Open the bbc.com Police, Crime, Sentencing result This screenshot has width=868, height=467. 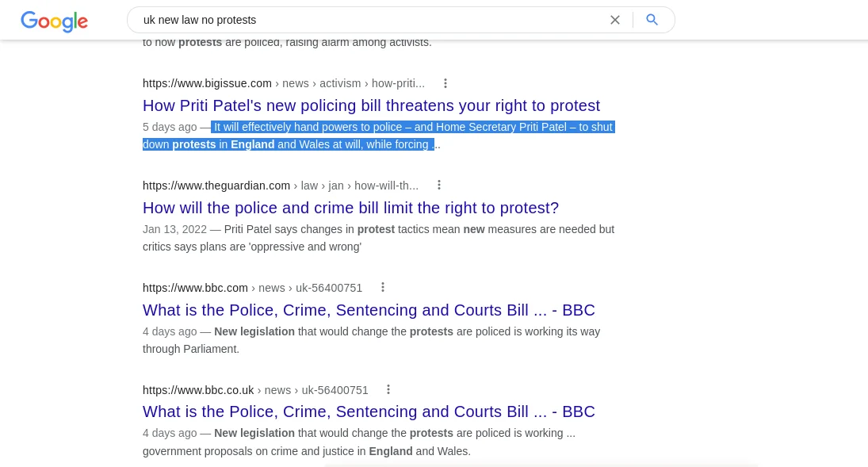(x=369, y=310)
